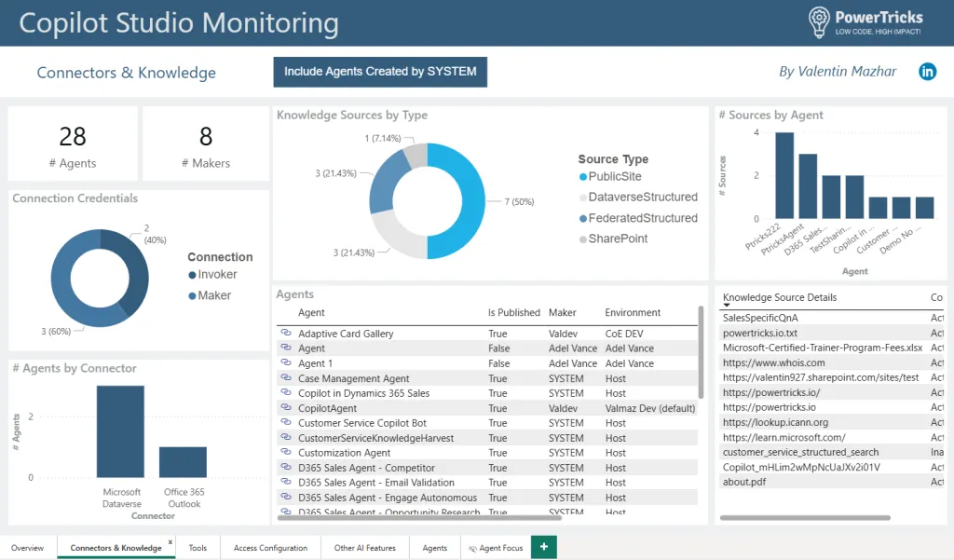
Task: Select the Maker 3 (60%) donut segment
Action: pos(67,293)
